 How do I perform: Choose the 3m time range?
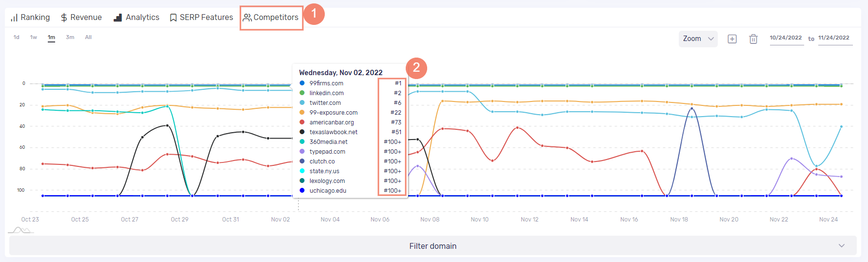click(70, 37)
